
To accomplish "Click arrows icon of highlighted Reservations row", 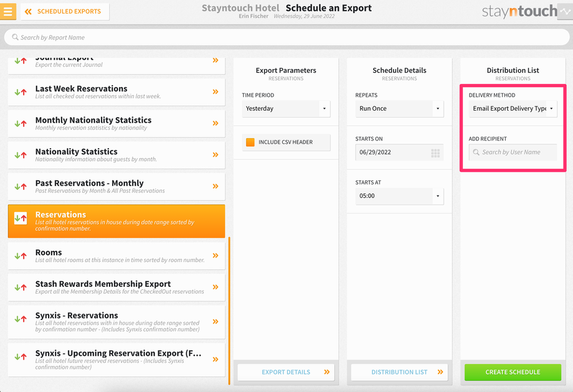I will click(x=21, y=218).
